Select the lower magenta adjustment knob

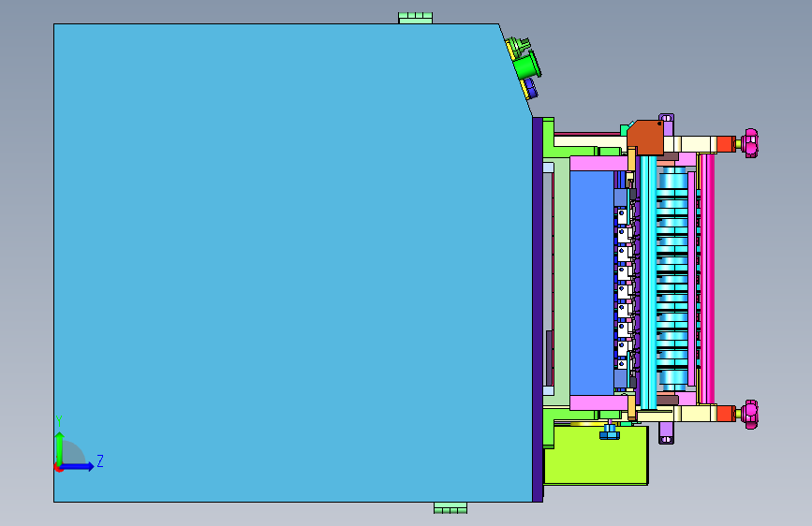(749, 415)
